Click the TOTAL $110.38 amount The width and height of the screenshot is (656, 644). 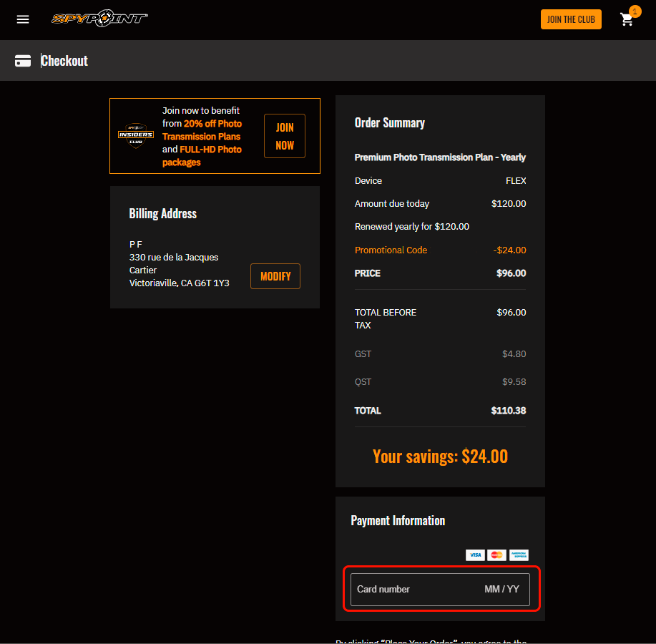tap(509, 411)
